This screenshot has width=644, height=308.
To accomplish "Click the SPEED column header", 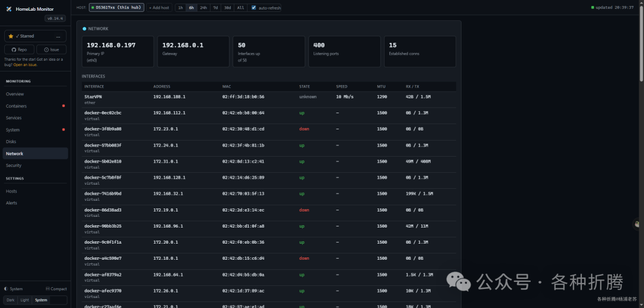I will pos(341,86).
